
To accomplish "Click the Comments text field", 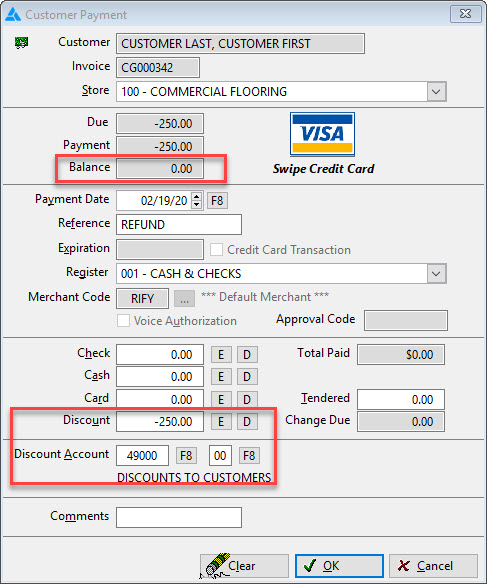I will tap(179, 517).
